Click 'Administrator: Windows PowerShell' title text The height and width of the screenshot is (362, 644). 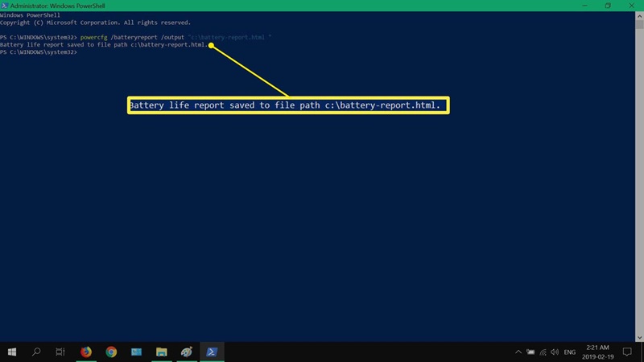pos(57,6)
